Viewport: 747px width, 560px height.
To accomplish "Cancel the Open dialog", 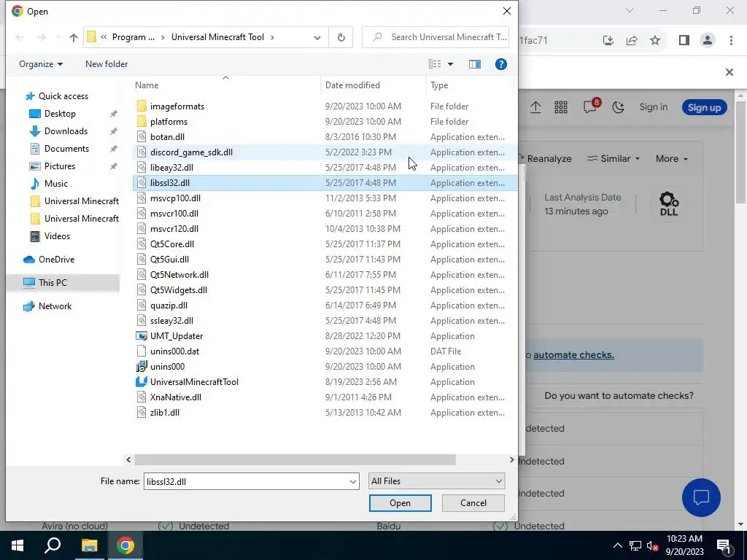I will pos(473,503).
